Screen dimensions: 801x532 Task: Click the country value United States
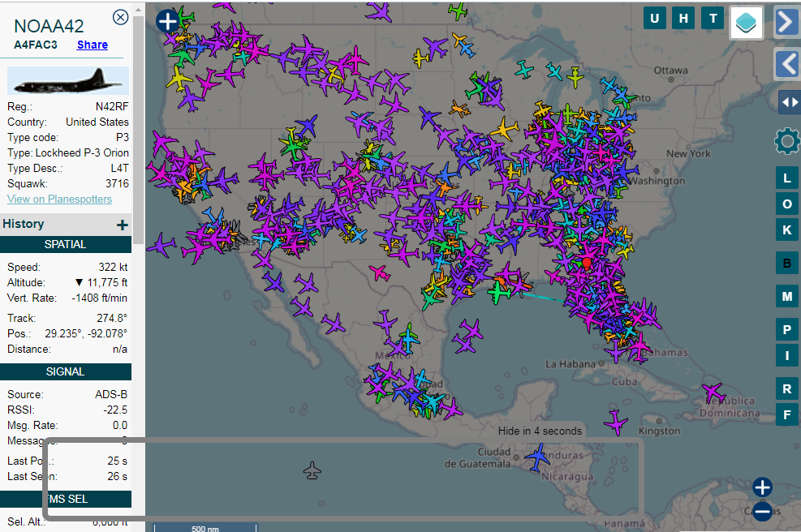pos(97,122)
